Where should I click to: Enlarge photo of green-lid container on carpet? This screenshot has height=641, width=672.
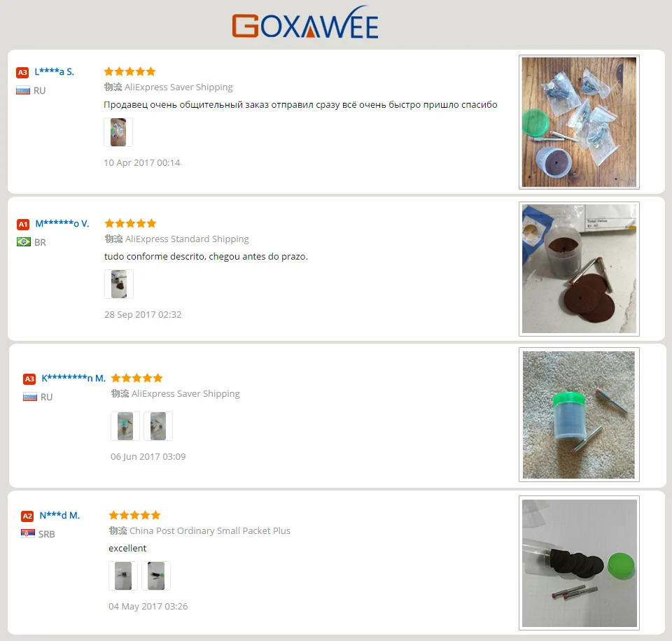(x=579, y=415)
